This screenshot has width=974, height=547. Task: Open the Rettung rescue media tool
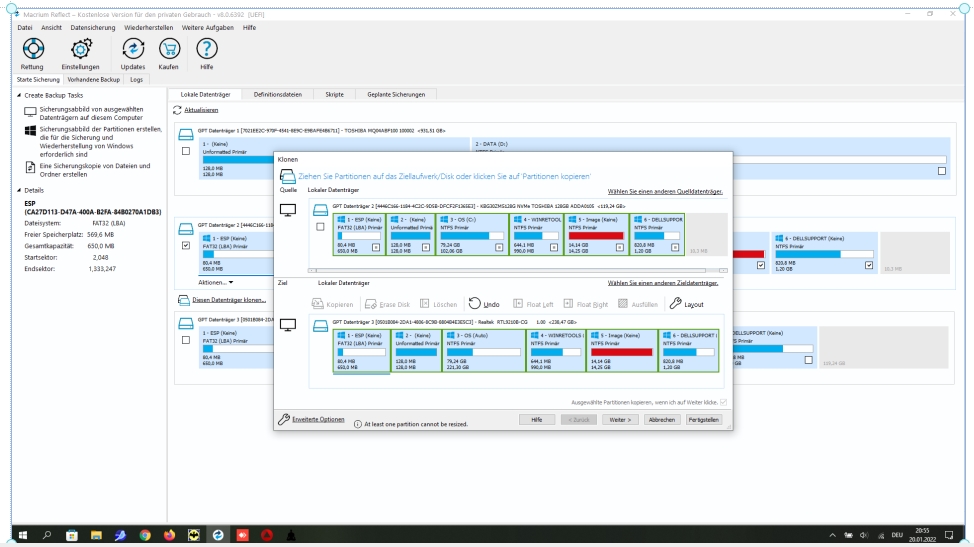click(33, 49)
